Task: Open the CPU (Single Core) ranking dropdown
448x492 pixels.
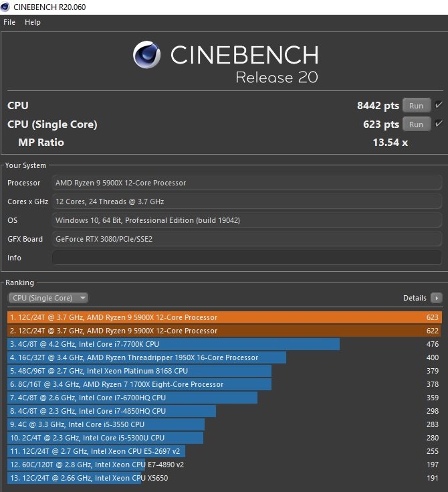Action: pos(48,298)
